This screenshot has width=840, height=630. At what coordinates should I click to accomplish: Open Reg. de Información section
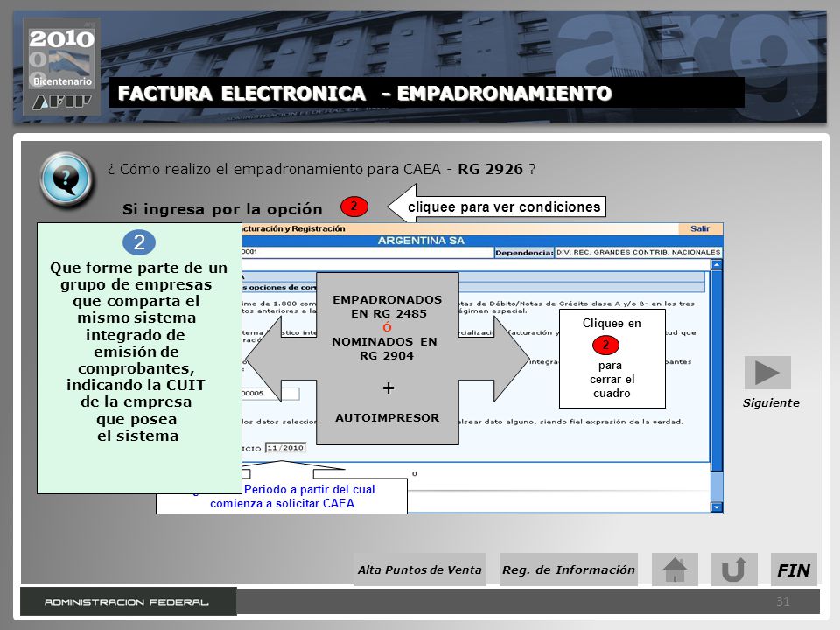[569, 570]
